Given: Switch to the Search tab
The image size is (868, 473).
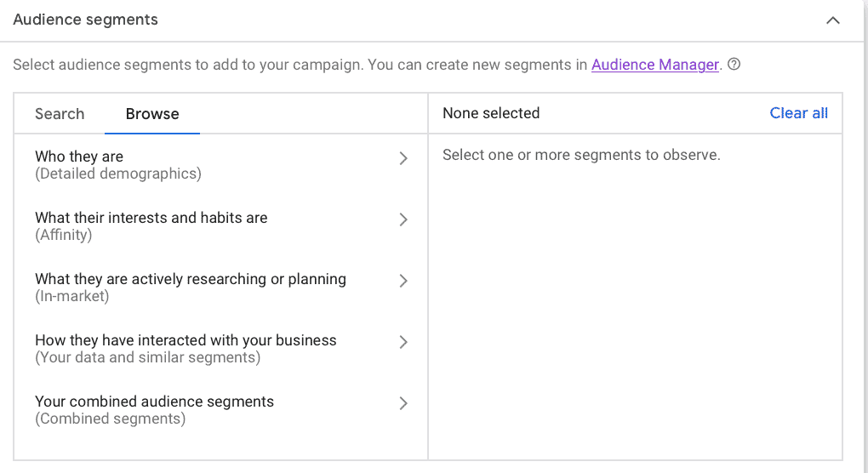Looking at the screenshot, I should [60, 114].
